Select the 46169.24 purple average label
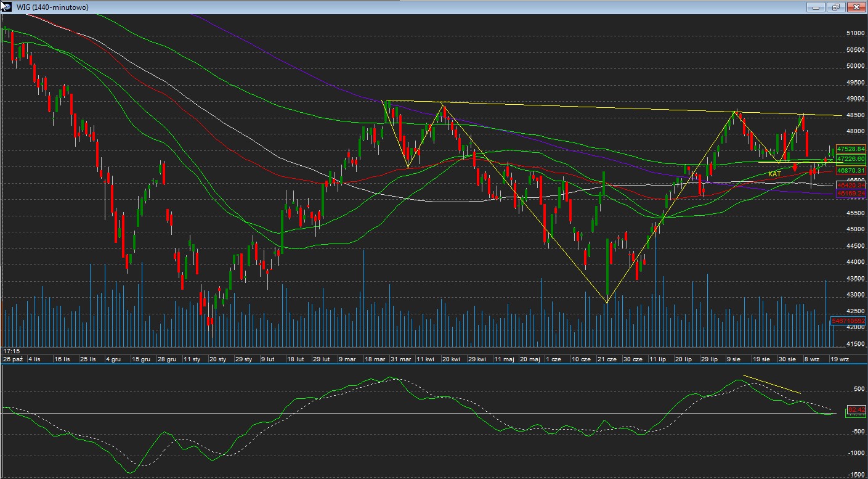 (851, 194)
